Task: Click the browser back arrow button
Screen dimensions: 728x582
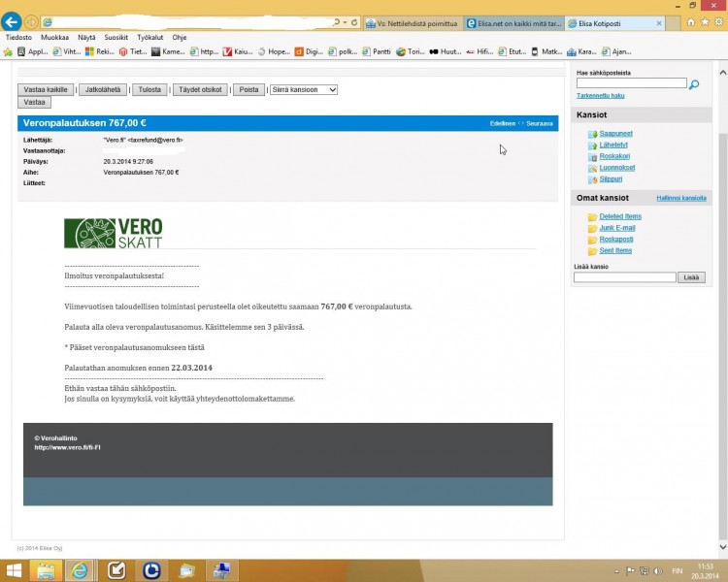Action: coord(12,22)
